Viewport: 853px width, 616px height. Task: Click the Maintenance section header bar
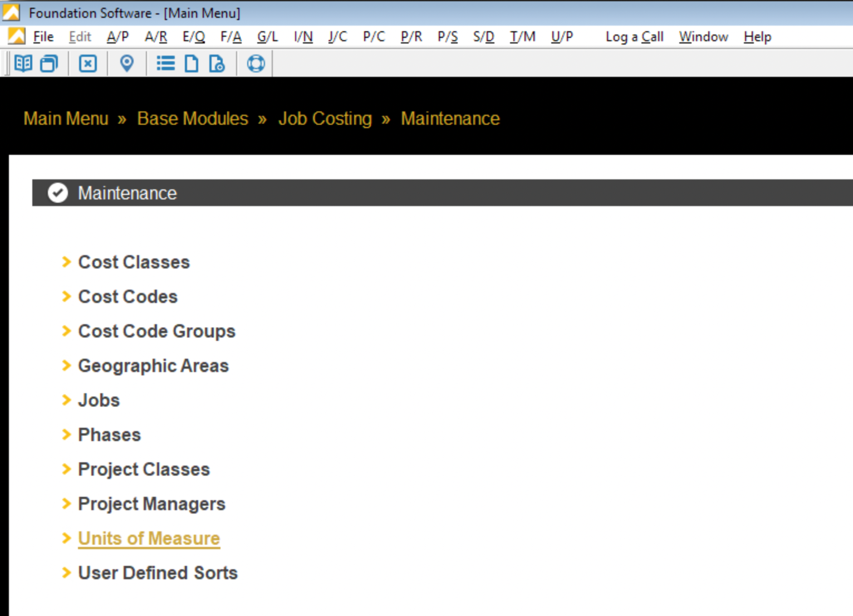[443, 193]
